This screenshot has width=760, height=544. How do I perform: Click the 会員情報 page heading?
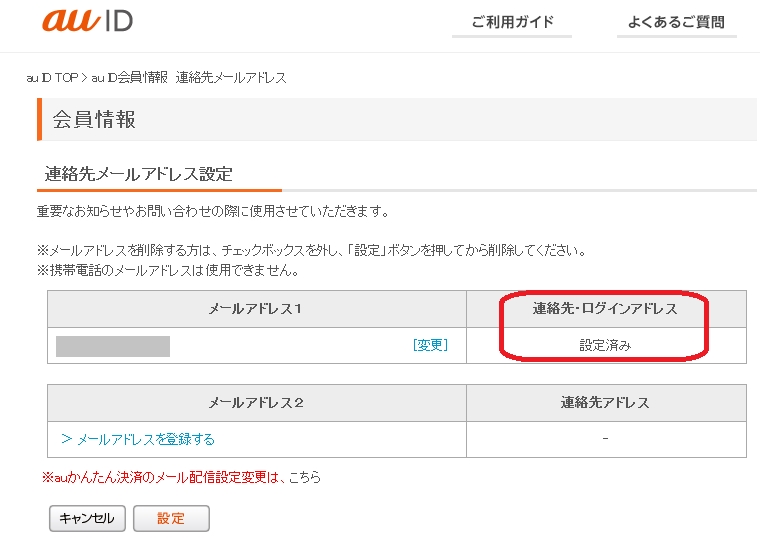(94, 120)
